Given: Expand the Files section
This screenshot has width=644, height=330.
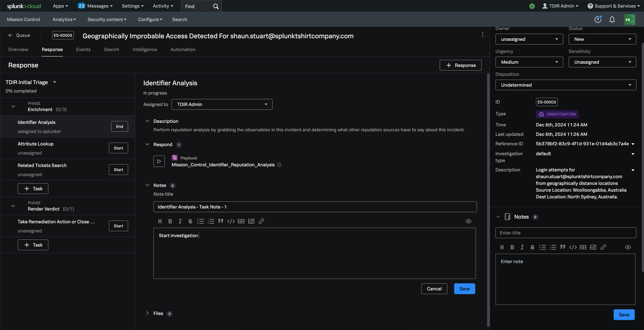Looking at the screenshot, I should click(147, 313).
